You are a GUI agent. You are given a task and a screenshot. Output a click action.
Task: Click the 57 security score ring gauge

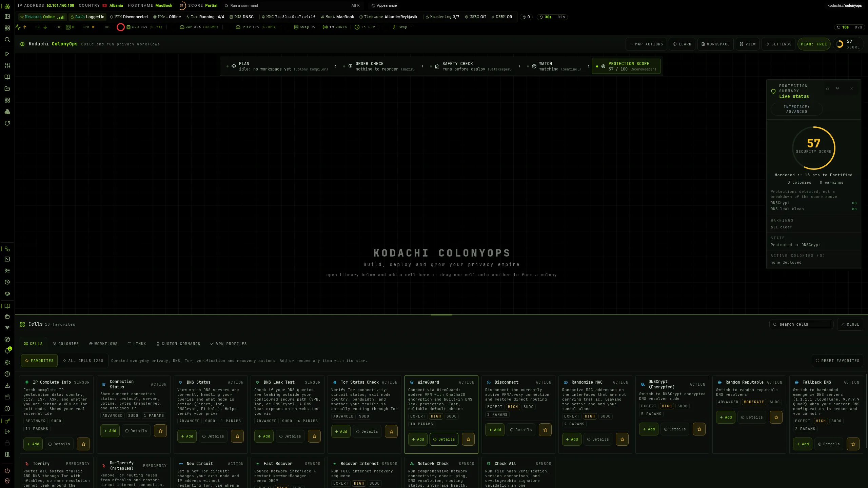tap(813, 148)
